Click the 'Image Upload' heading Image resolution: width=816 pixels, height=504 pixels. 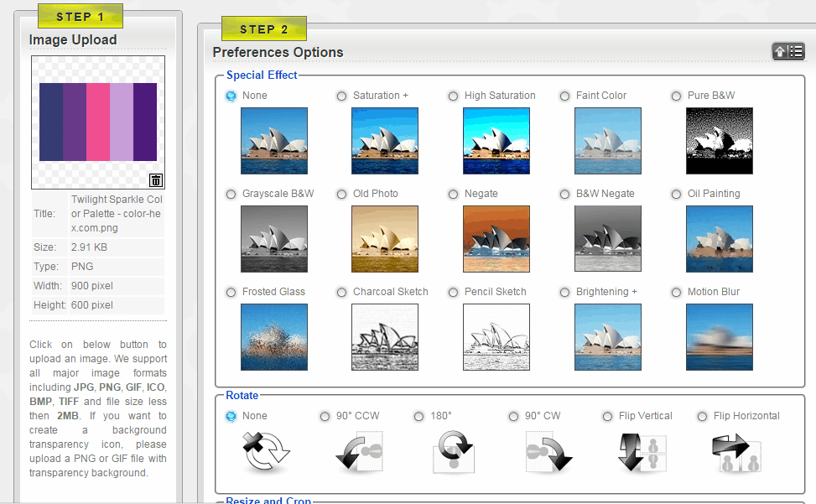click(73, 40)
